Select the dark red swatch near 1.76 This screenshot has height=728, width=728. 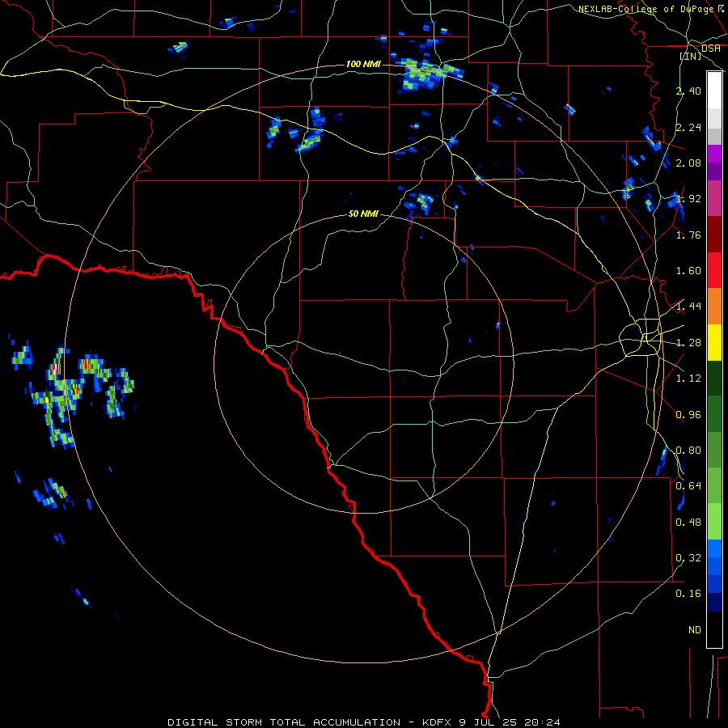[x=714, y=235]
